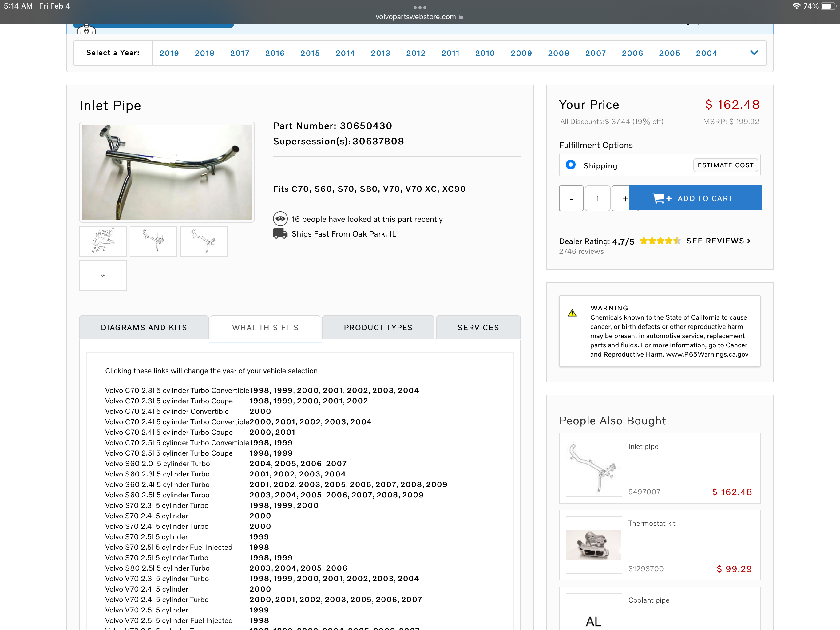The width and height of the screenshot is (840, 630).
Task: Expand the year list chevron dropdown
Action: coord(754,53)
